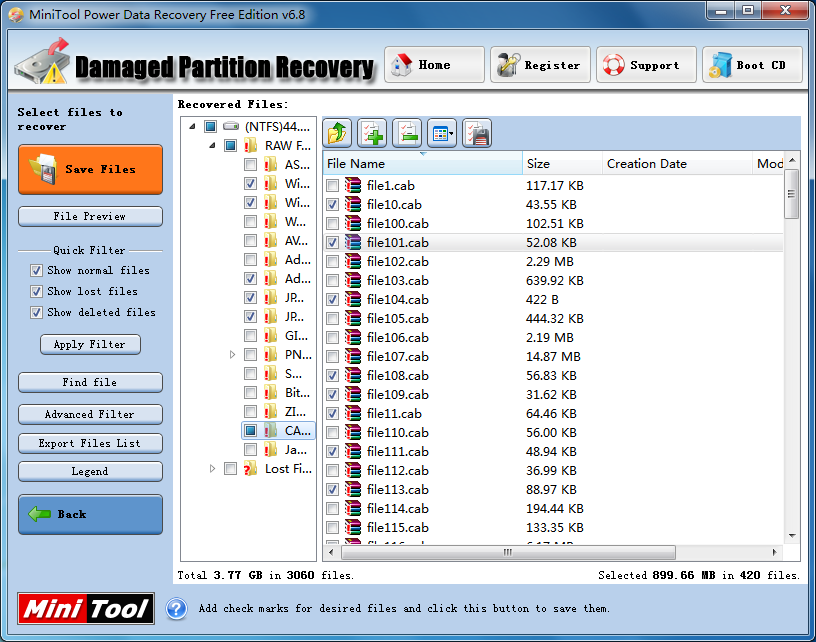Toggle Show normal files checkbox

[x=36, y=271]
